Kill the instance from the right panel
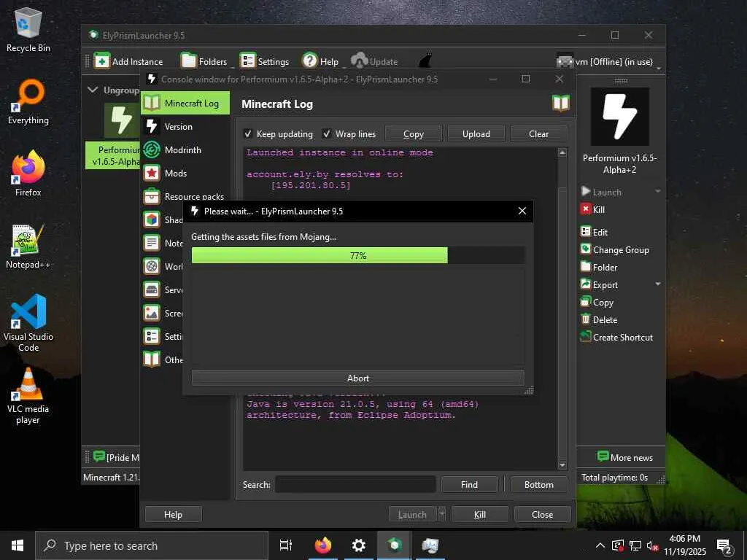 592,209
